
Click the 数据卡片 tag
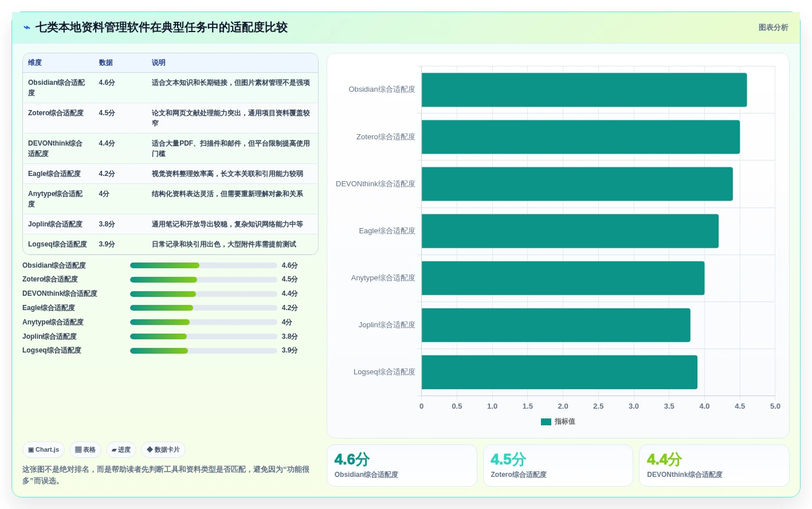click(x=163, y=450)
